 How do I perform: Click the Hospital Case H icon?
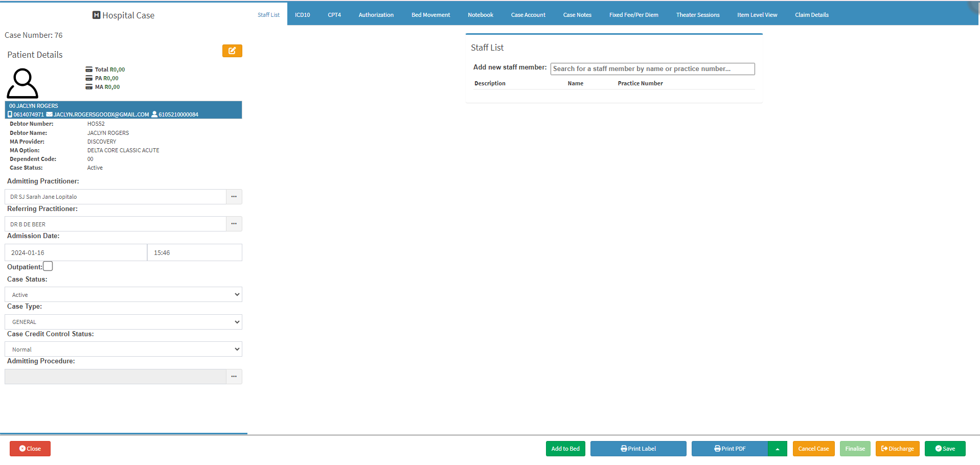96,15
